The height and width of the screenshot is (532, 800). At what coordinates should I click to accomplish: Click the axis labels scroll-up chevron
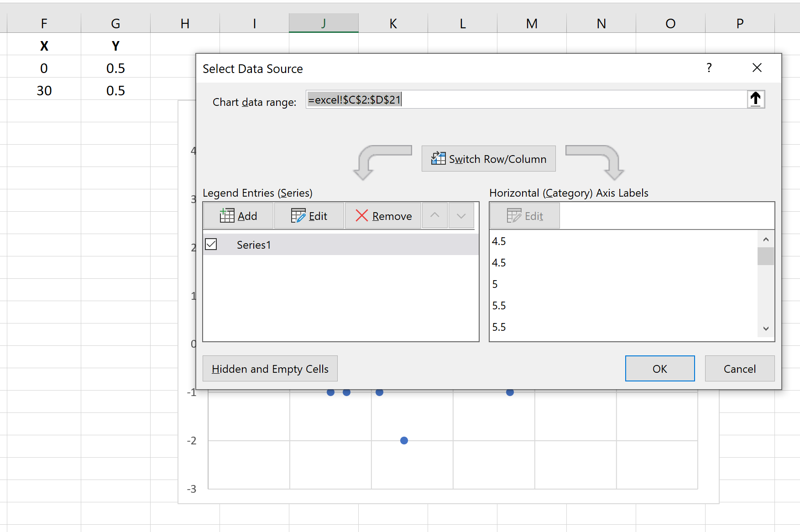pos(766,239)
